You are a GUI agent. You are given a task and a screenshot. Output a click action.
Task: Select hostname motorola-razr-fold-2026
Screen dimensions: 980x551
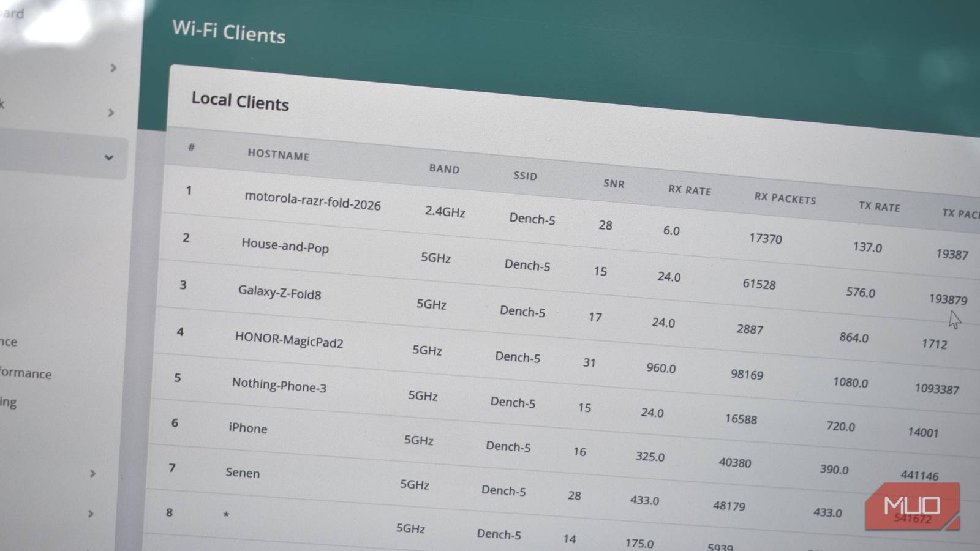pos(312,201)
